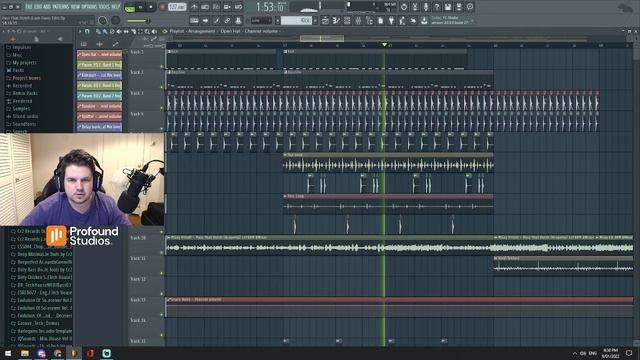Select the playlist Mute tool
Image resolution: width=640 pixels, height=360 pixels.
(x=119, y=31)
